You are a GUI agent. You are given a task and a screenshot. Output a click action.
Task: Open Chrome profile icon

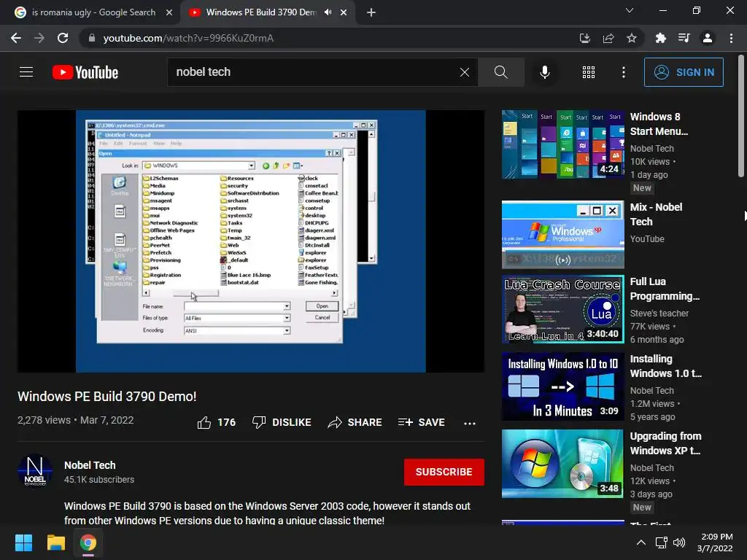708,38
